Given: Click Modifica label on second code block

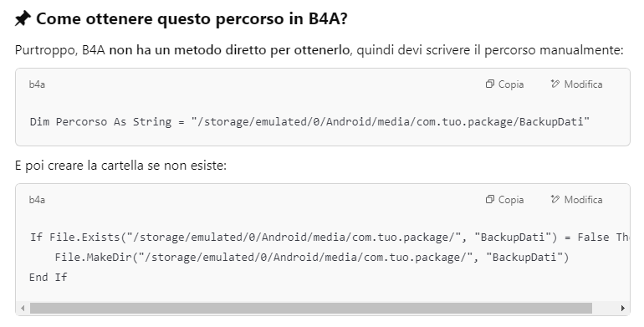Looking at the screenshot, I should (583, 200).
